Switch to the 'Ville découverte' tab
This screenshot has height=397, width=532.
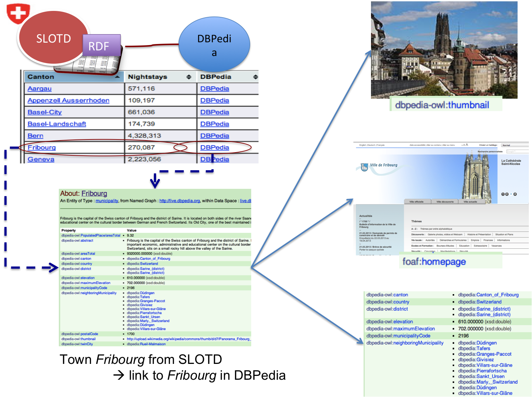445,202
